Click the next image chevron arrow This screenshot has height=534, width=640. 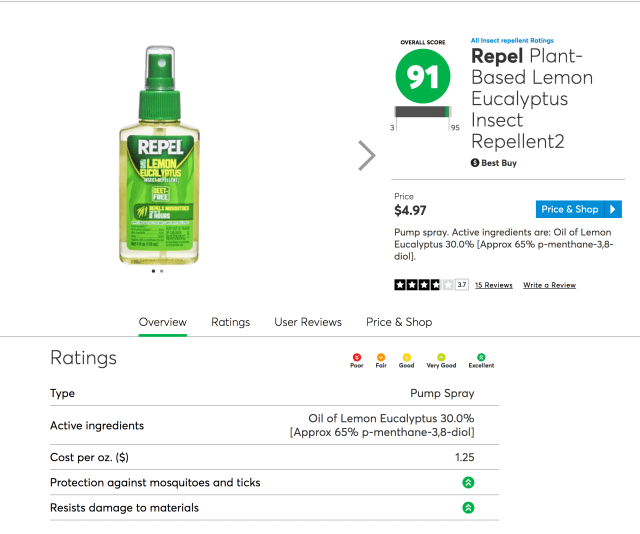tap(367, 155)
